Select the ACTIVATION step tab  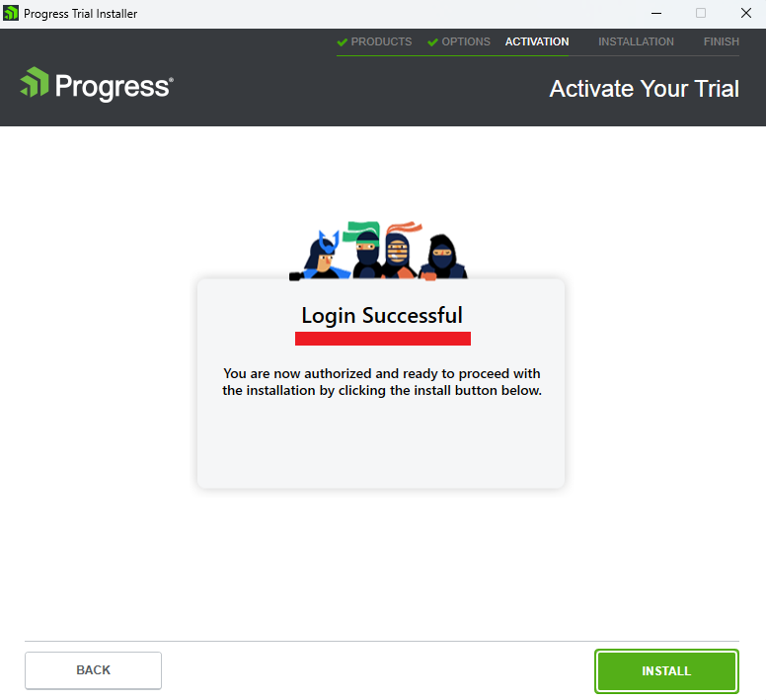(537, 42)
